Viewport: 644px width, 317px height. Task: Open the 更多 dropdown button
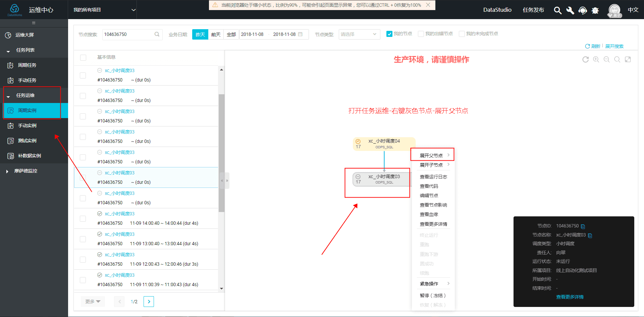point(93,302)
